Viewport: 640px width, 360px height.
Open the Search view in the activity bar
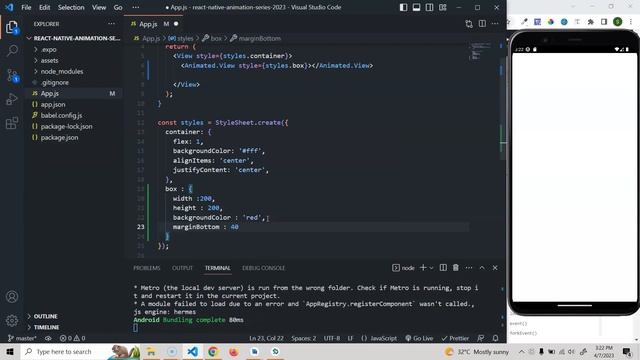point(12,51)
